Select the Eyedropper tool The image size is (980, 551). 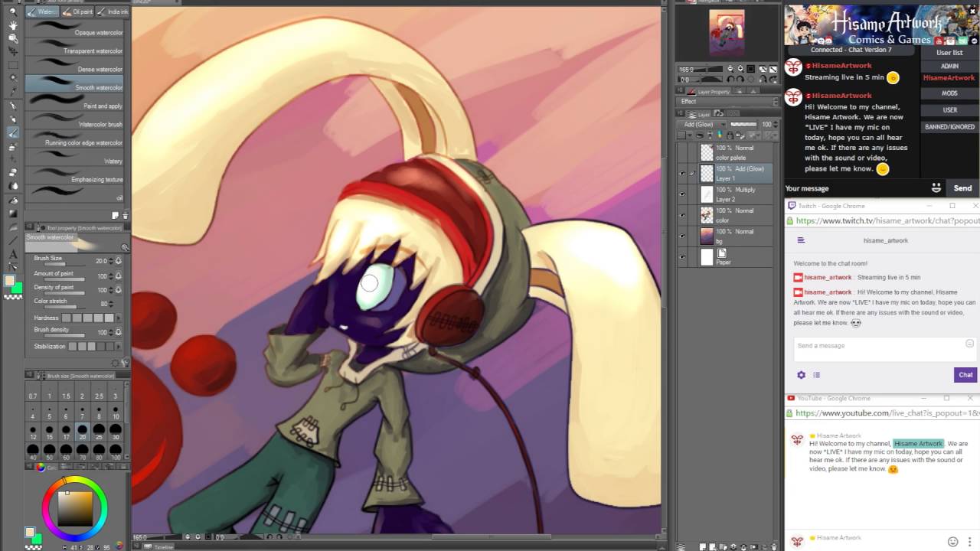click(13, 92)
